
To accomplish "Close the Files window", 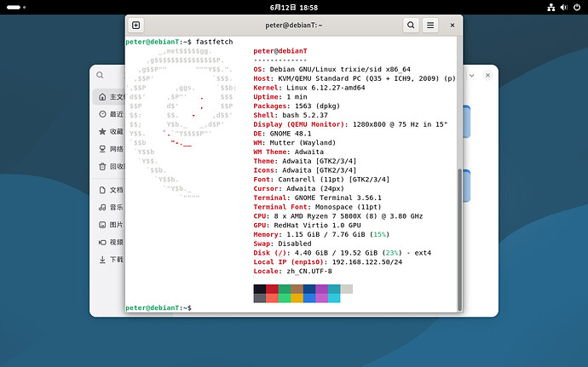I will [487, 75].
